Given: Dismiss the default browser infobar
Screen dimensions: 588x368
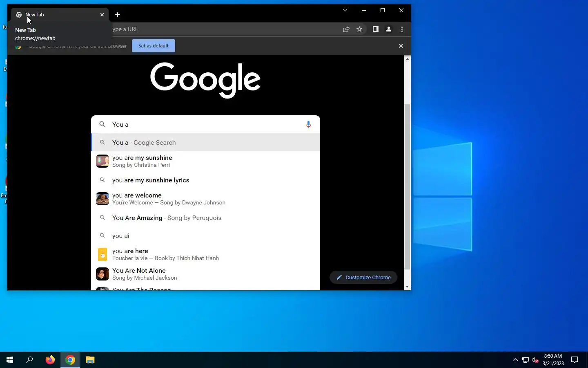Looking at the screenshot, I should pyautogui.click(x=401, y=46).
